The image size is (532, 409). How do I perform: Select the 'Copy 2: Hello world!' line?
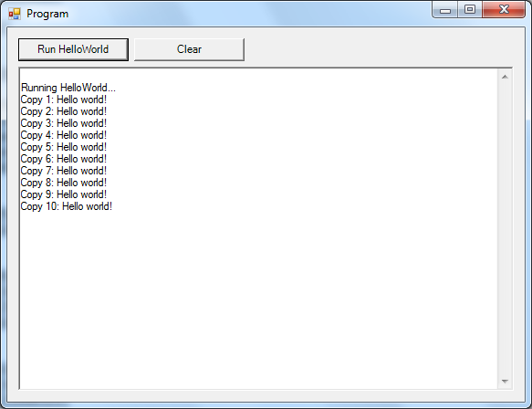click(x=64, y=111)
